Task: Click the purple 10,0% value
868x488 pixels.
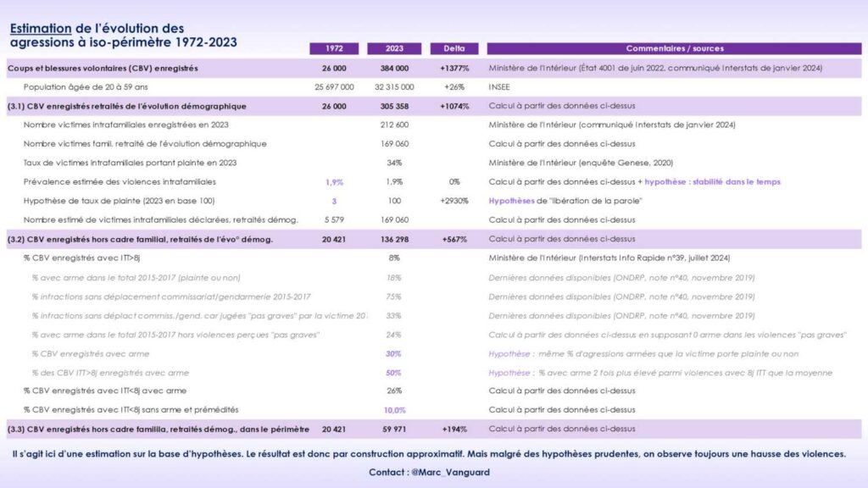Action: 395,410
